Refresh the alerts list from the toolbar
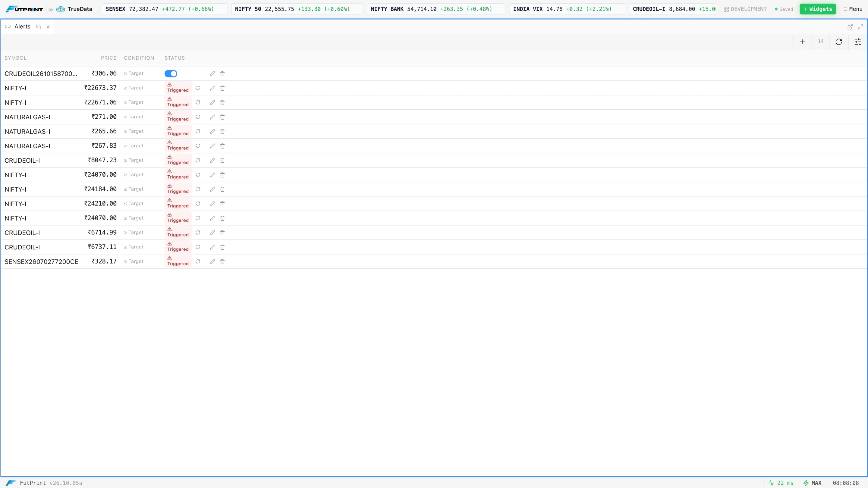 [839, 42]
